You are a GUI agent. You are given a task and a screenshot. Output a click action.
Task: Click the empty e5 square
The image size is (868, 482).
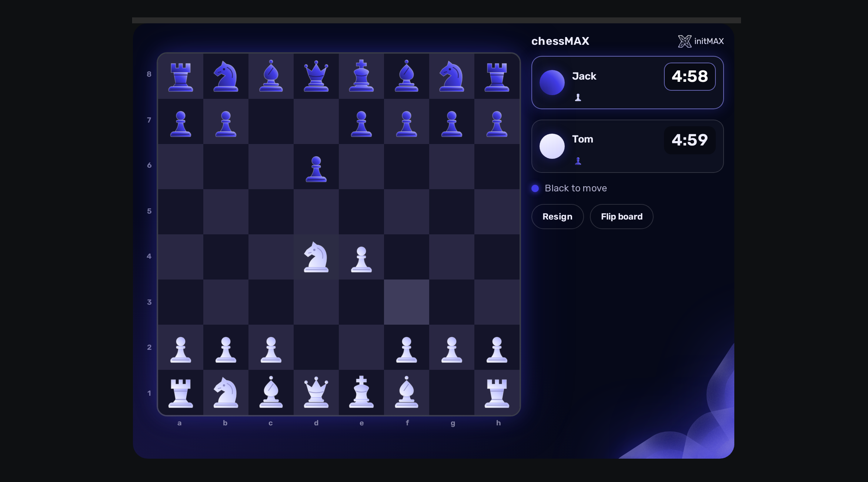[361, 212]
